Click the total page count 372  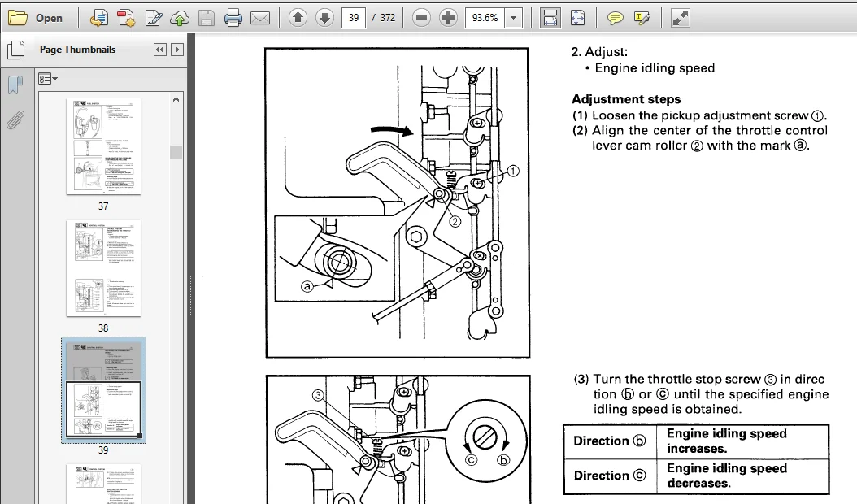pyautogui.click(x=388, y=18)
